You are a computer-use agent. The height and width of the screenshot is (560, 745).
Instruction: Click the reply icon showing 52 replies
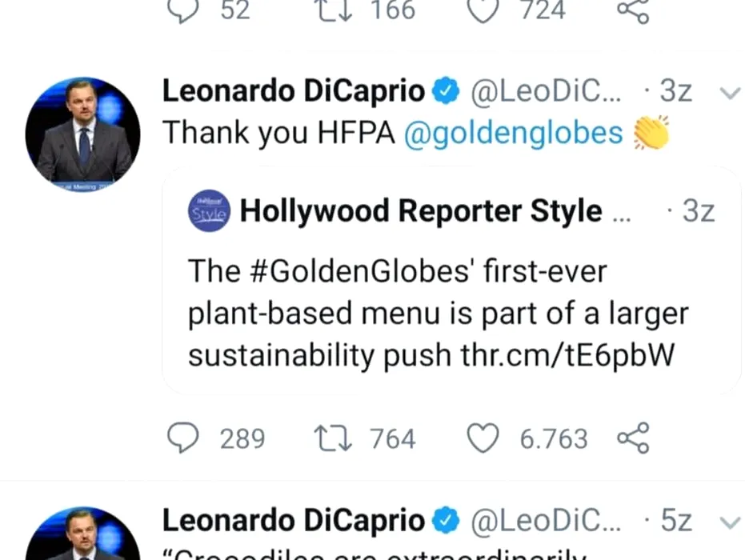click(183, 10)
